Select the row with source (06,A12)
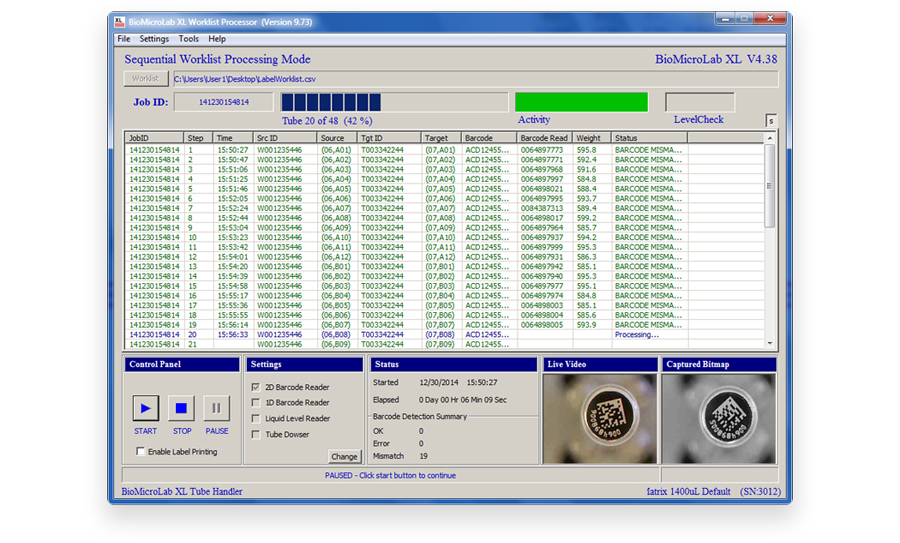This screenshot has width=900, height=543. coord(445,257)
